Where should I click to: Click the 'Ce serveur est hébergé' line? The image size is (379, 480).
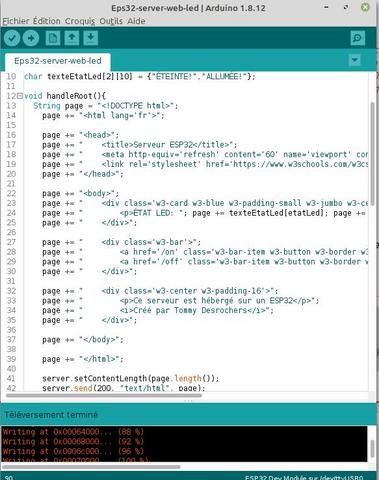tap(180, 300)
